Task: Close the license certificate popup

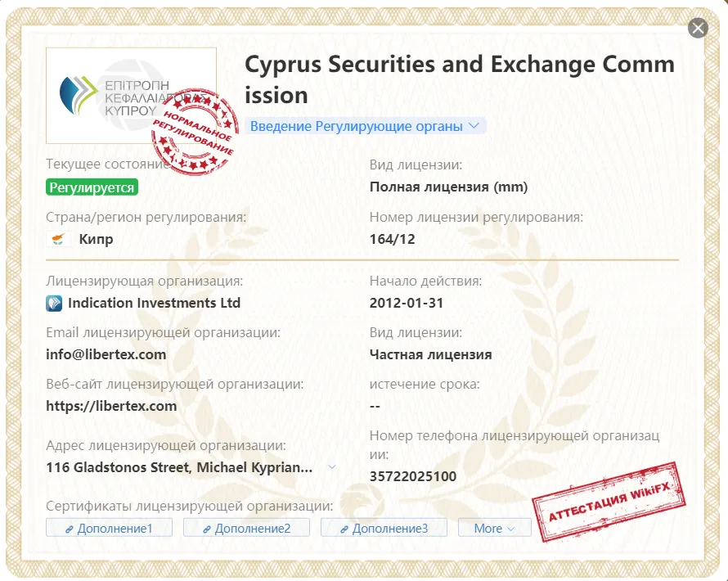Action: (x=698, y=28)
